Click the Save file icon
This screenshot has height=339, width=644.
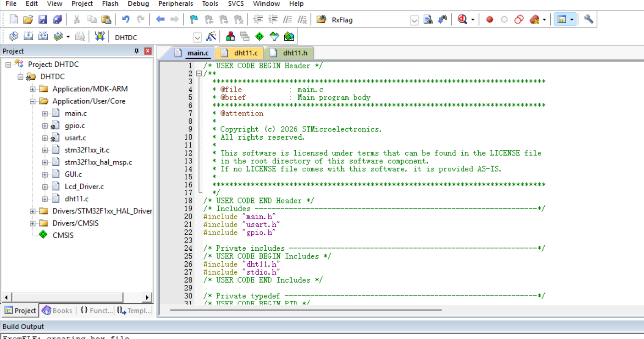[x=43, y=20]
